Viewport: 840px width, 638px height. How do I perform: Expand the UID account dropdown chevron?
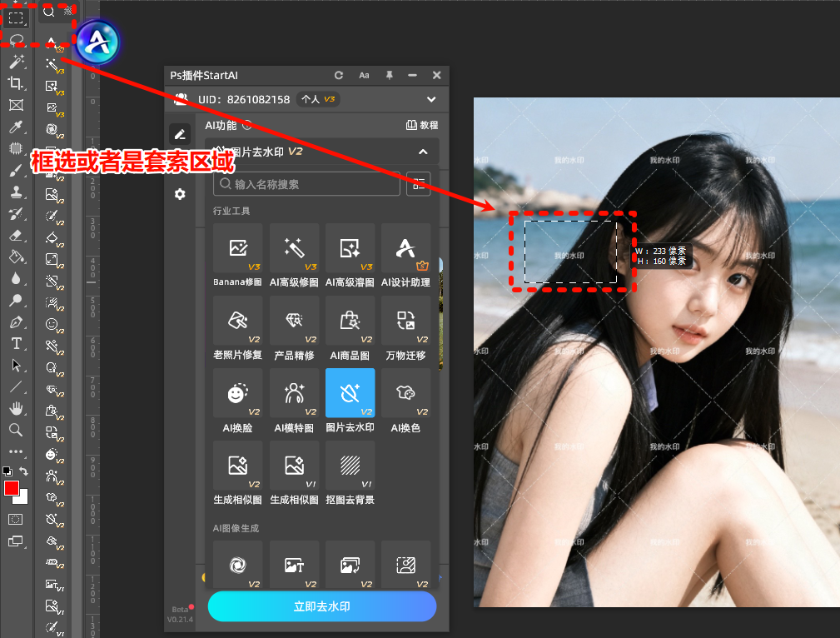[x=431, y=99]
